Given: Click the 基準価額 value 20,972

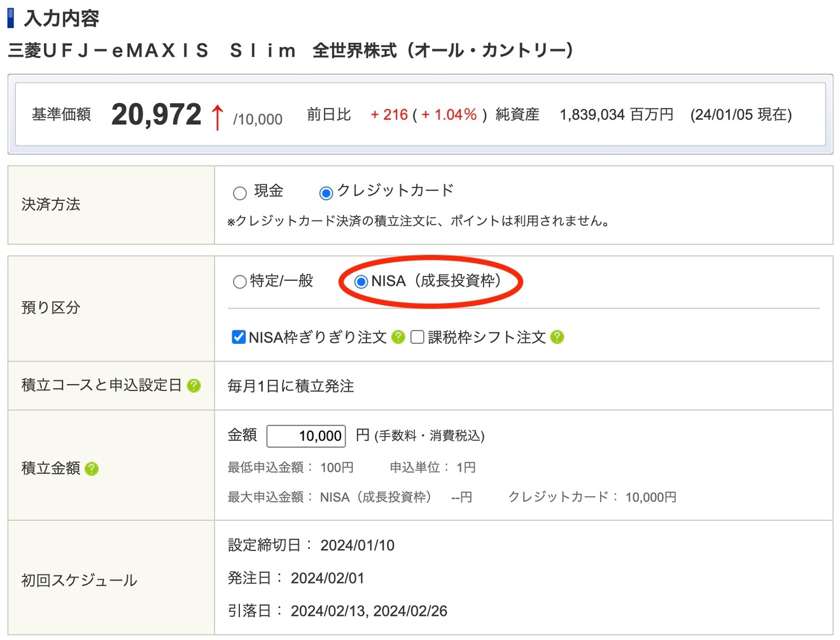Looking at the screenshot, I should pyautogui.click(x=157, y=115).
